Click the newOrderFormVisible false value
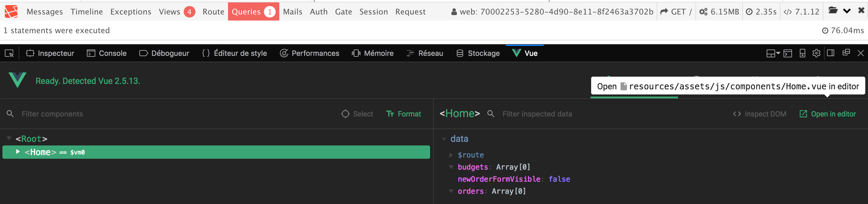This screenshot has height=204, width=868. pos(559,179)
